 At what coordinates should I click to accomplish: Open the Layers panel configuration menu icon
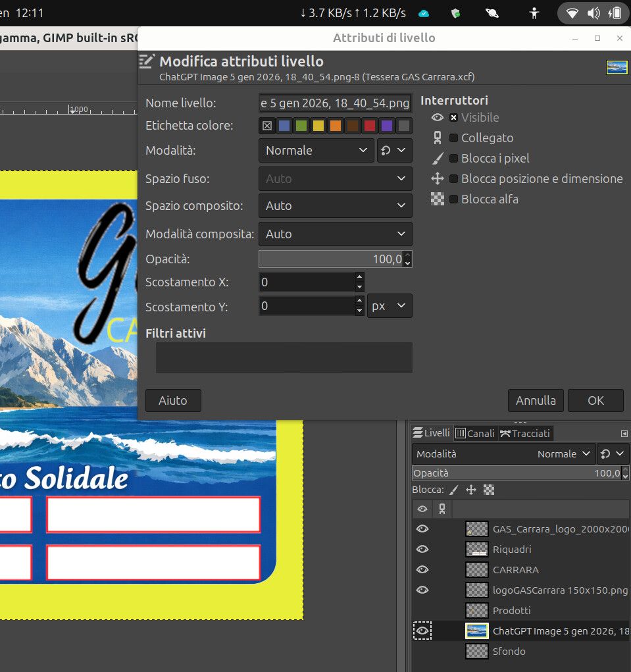pos(624,434)
